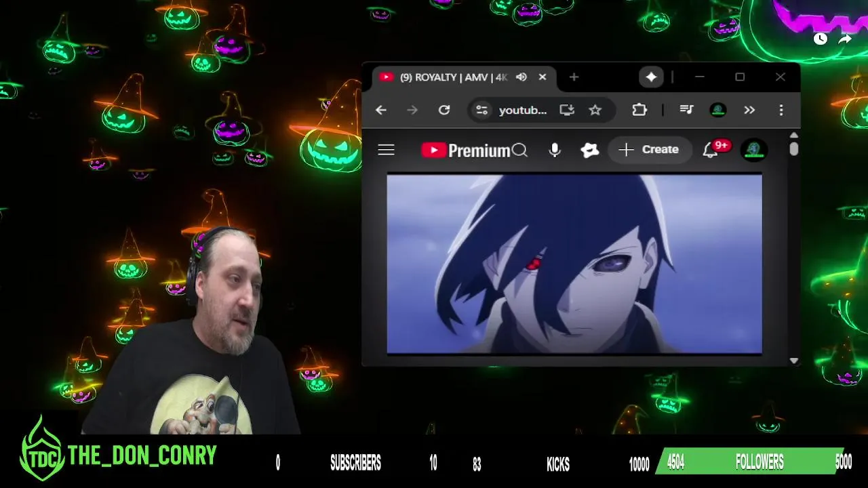Click the Create button
Image resolution: width=868 pixels, height=488 pixels.
coord(649,150)
